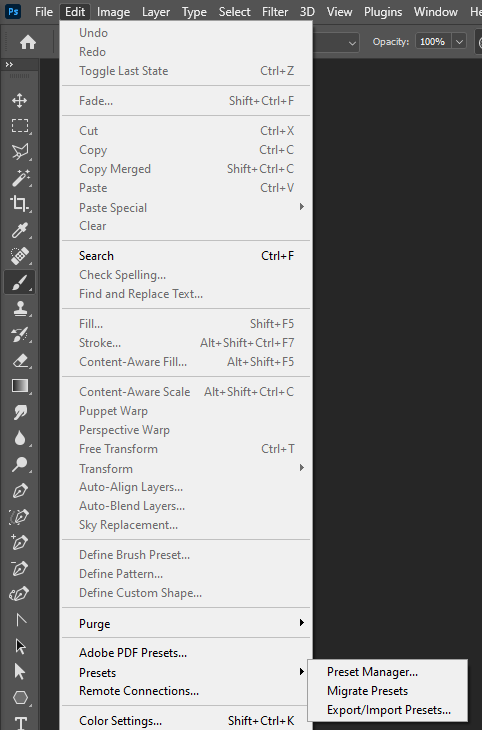Open the Opacity dropdown arrow
This screenshot has height=730, width=482.
pyautogui.click(x=459, y=42)
